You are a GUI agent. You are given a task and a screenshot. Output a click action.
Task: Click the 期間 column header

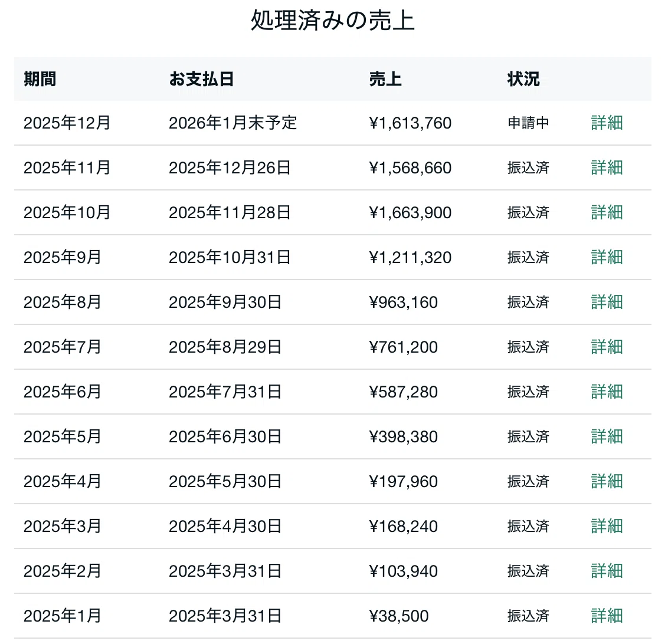(x=40, y=79)
